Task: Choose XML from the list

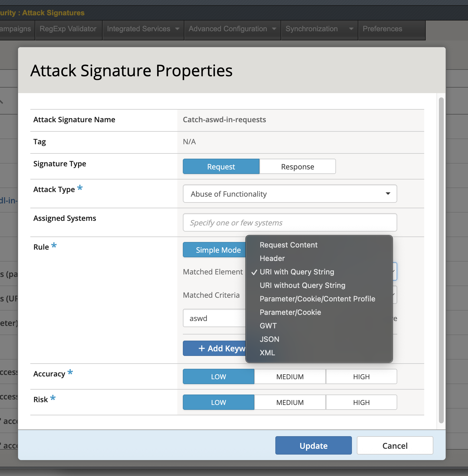Action: pos(319,353)
